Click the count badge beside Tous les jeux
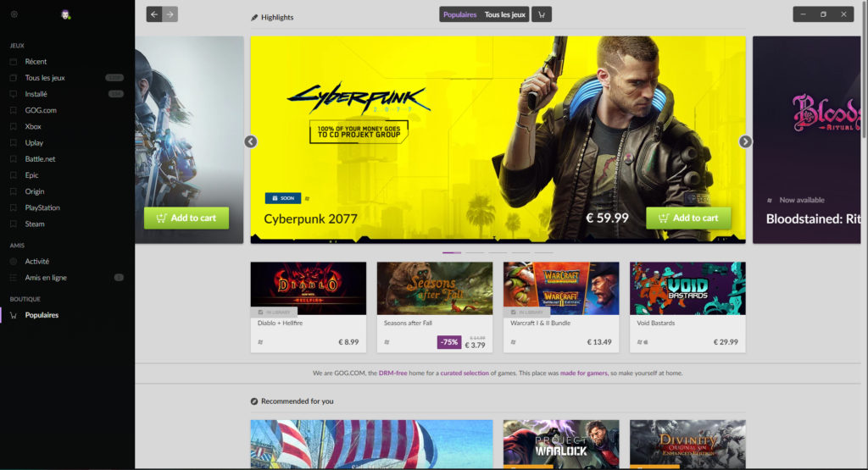The height and width of the screenshot is (470, 868). [x=114, y=78]
